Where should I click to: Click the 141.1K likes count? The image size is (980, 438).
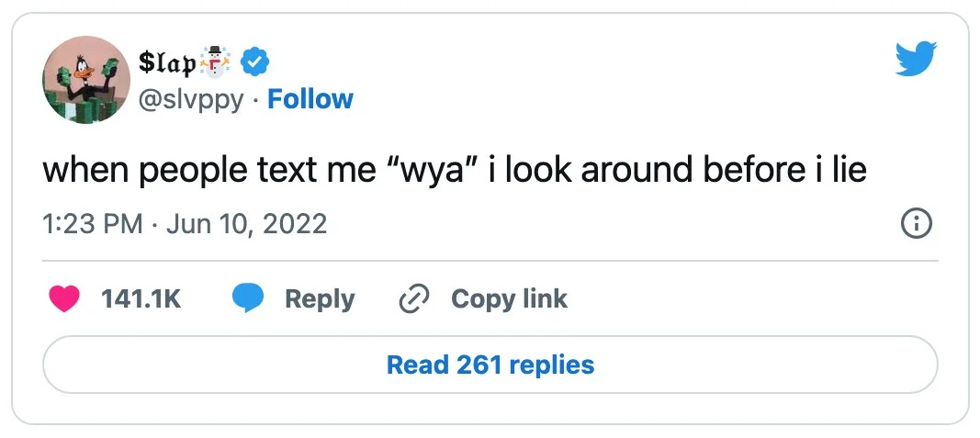(x=141, y=299)
